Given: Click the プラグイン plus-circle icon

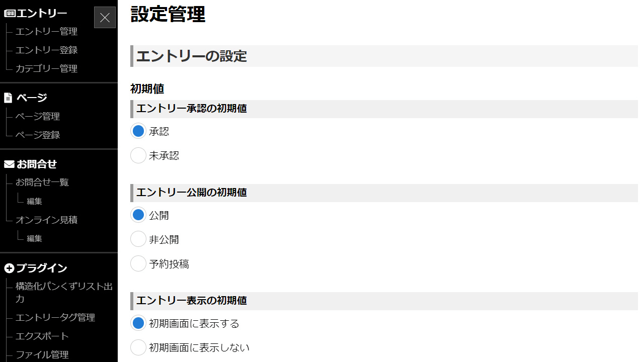Looking at the screenshot, I should (x=9, y=268).
